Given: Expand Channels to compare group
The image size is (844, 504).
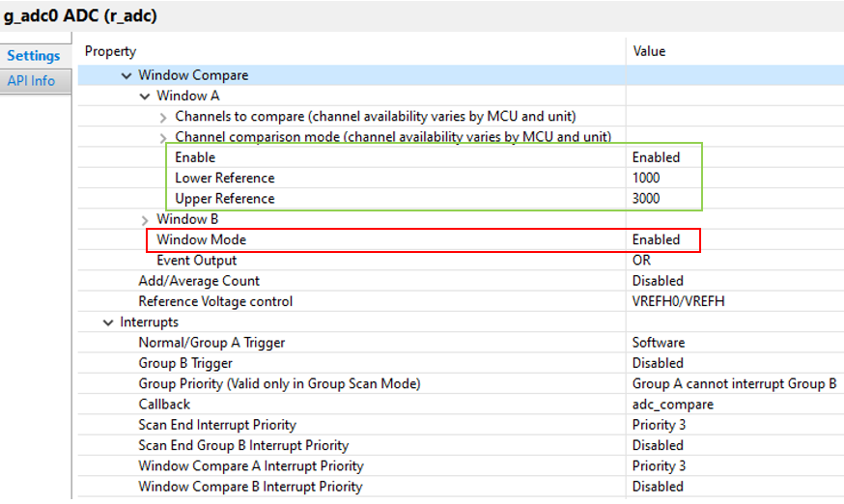Looking at the screenshot, I should tap(163, 118).
